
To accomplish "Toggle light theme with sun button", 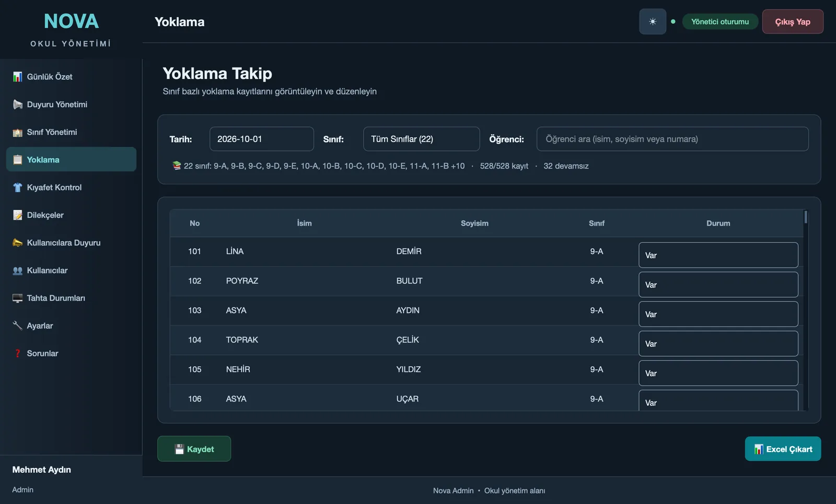I will [x=653, y=21].
